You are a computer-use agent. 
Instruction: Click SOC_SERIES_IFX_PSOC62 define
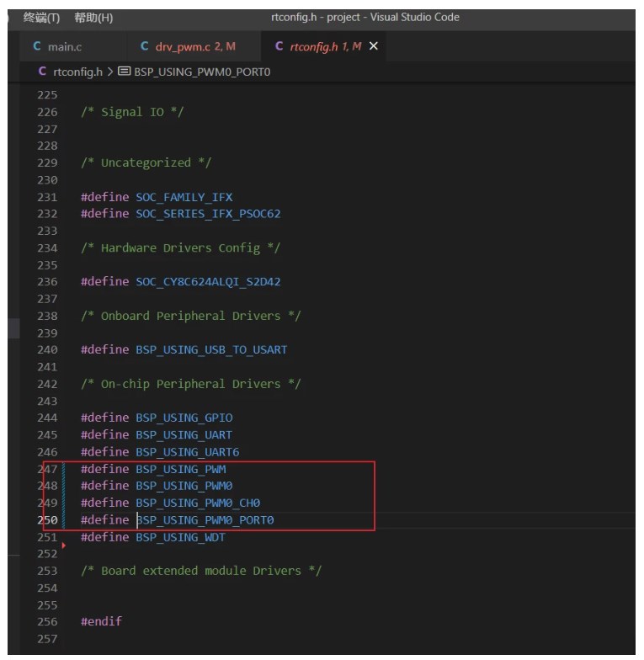[208, 214]
